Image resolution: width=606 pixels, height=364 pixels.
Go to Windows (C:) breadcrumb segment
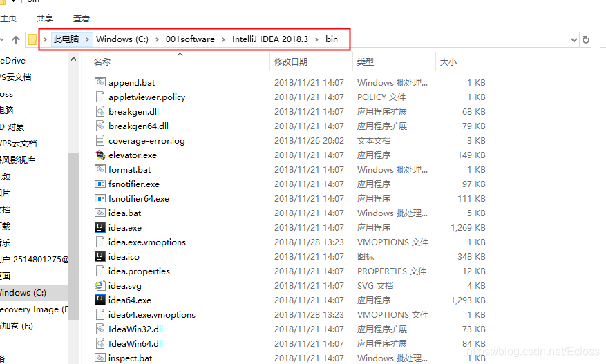[122, 39]
